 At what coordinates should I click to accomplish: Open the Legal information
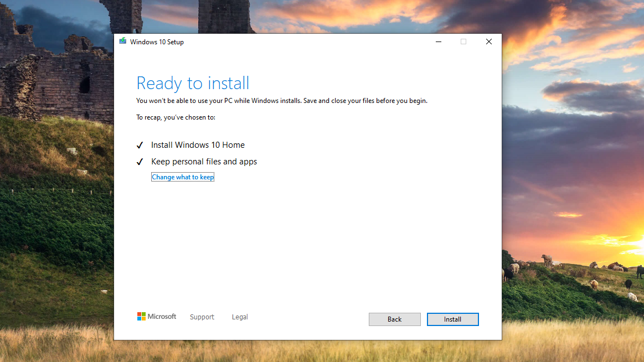[x=239, y=317]
